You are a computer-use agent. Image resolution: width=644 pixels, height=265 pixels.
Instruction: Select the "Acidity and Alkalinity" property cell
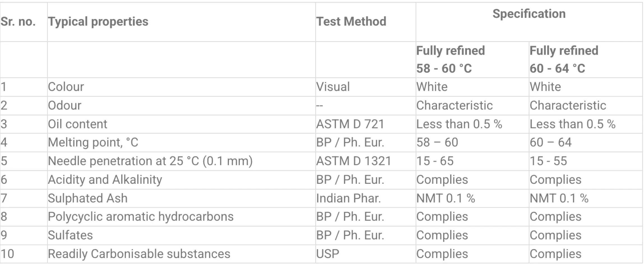point(105,180)
